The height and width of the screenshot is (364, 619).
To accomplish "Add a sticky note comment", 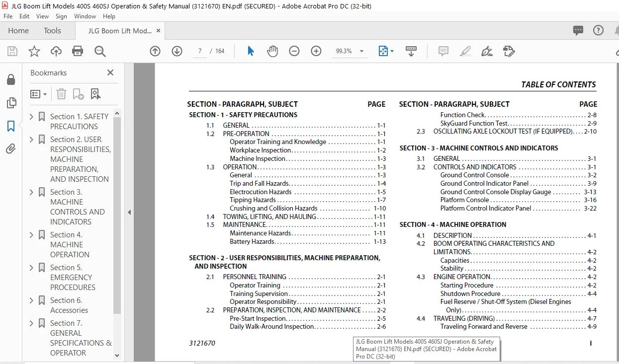I will coord(443,51).
